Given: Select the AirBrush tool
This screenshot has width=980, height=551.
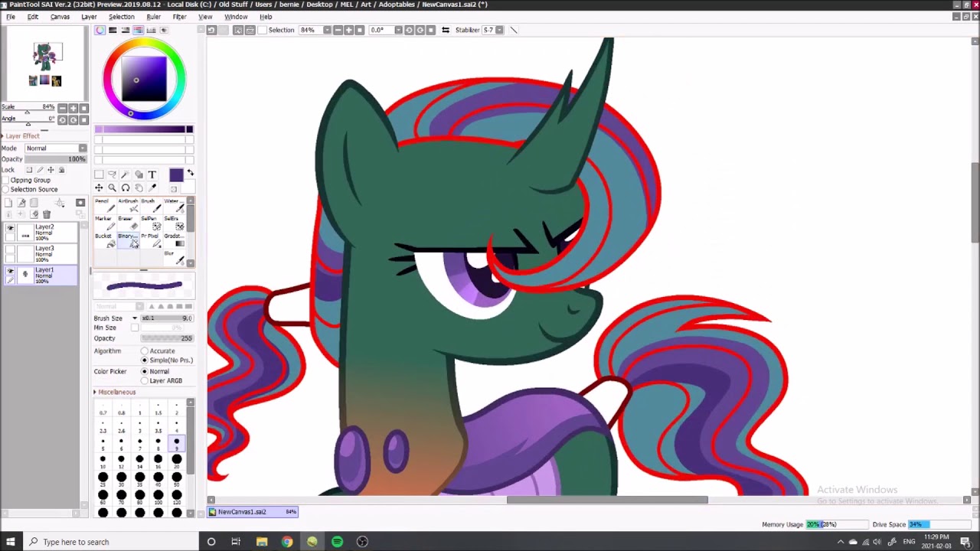Looking at the screenshot, I should coord(128,206).
